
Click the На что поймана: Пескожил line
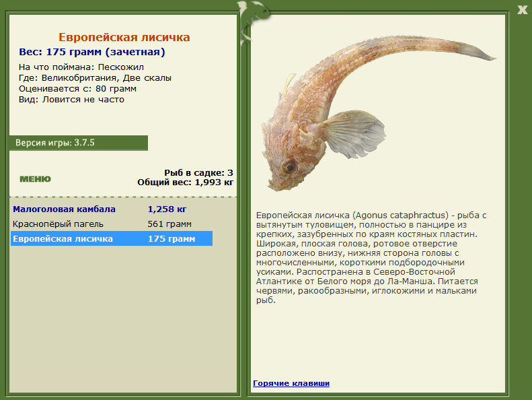pos(81,67)
